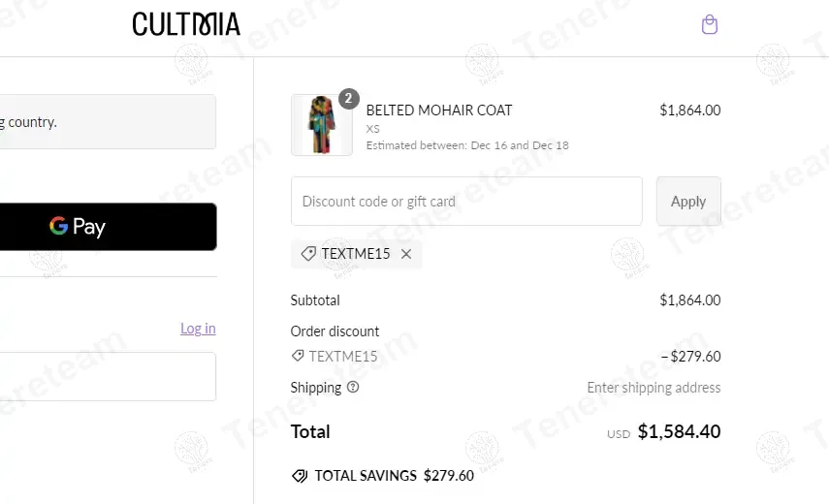Click the quantity badge showing 2
Viewport: 829px width, 504px height.
349,98
